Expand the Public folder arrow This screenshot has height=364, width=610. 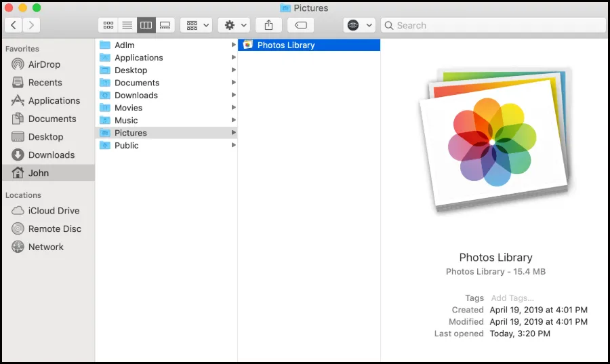coord(233,144)
